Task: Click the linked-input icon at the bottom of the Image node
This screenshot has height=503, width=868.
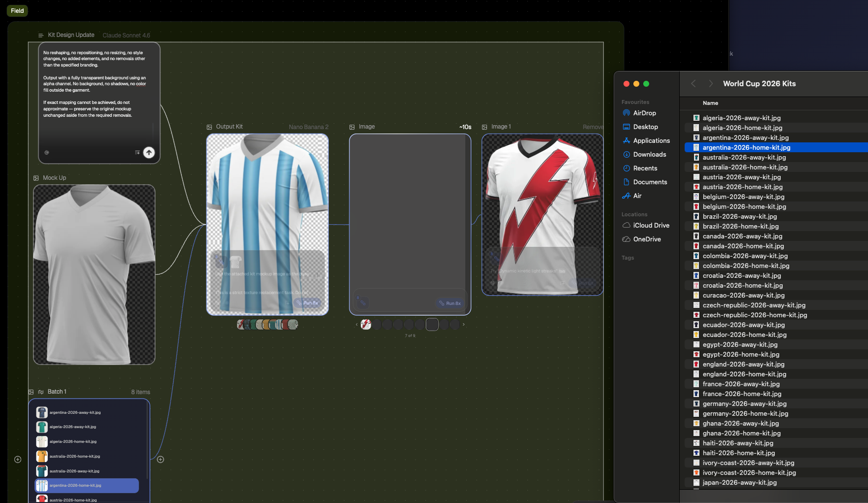Action: 363,303
